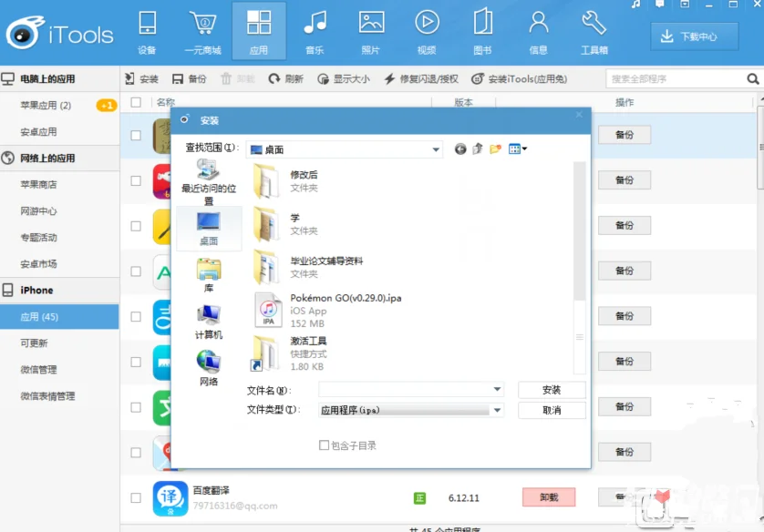Select the 应用 apps tab in the top bar

[259, 31]
